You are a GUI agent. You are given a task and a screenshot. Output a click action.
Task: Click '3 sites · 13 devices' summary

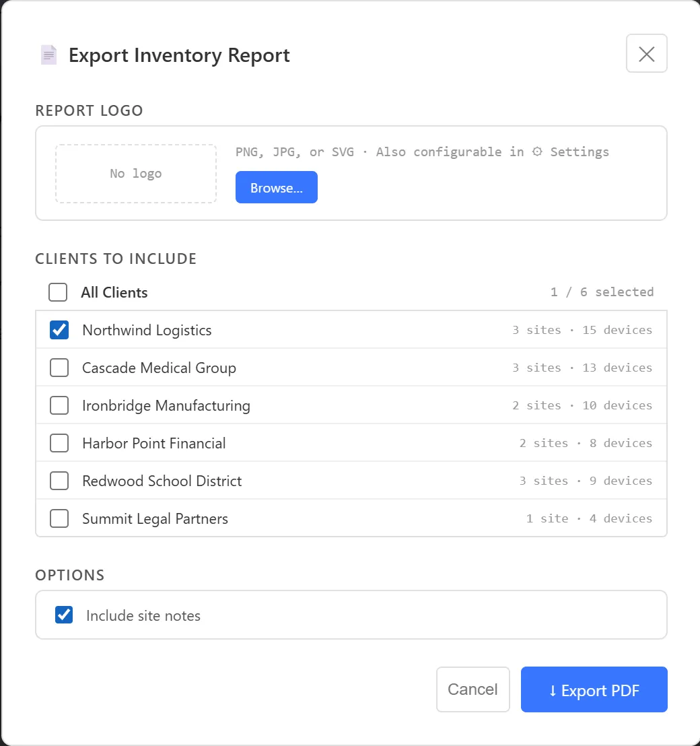point(582,368)
